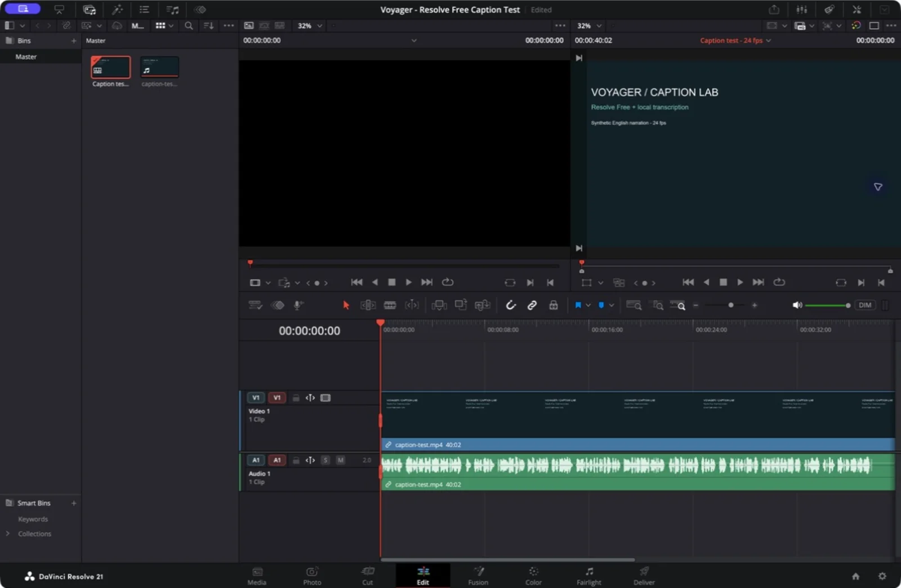The width and height of the screenshot is (901, 588).
Task: Select the Selection Mode arrow tool
Action: (346, 305)
